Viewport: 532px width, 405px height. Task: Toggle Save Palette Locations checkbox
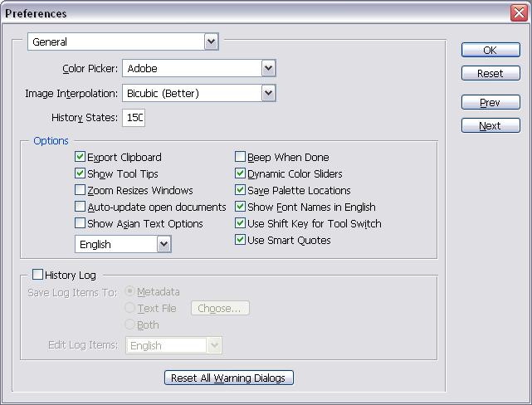(x=241, y=190)
